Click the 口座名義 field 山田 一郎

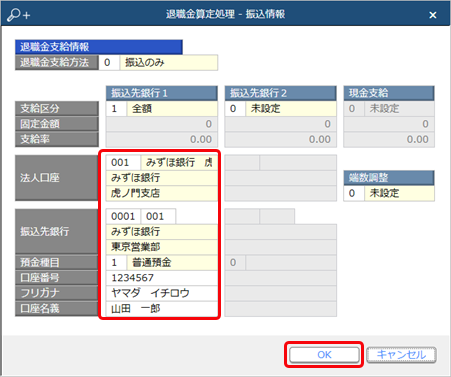162,309
